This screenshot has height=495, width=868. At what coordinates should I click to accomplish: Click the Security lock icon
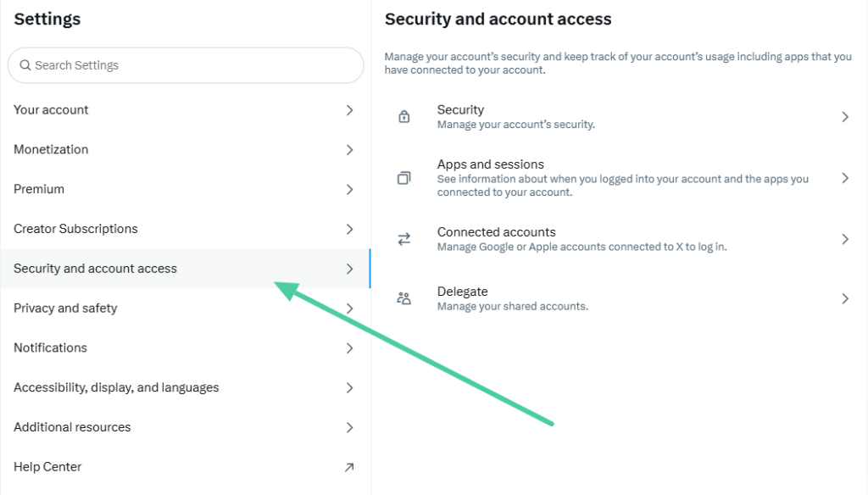tap(404, 116)
